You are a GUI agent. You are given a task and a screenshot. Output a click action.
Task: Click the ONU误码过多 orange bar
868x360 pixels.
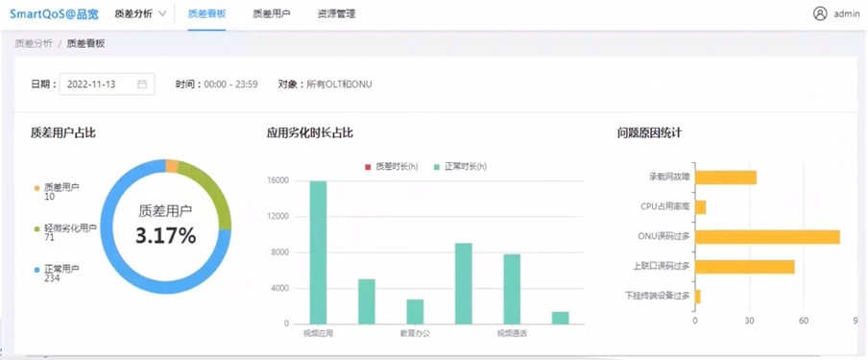point(767,236)
